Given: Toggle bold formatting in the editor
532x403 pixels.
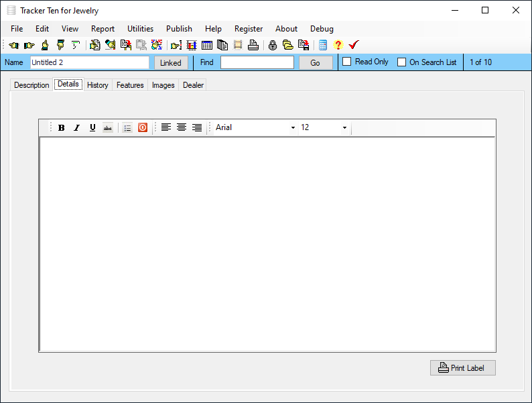Looking at the screenshot, I should (x=62, y=127).
